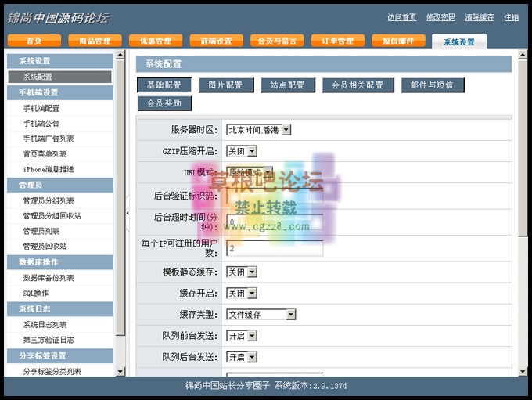This screenshot has height=400, width=532.
Task: Click the 注销 logout link
Action: click(x=511, y=17)
